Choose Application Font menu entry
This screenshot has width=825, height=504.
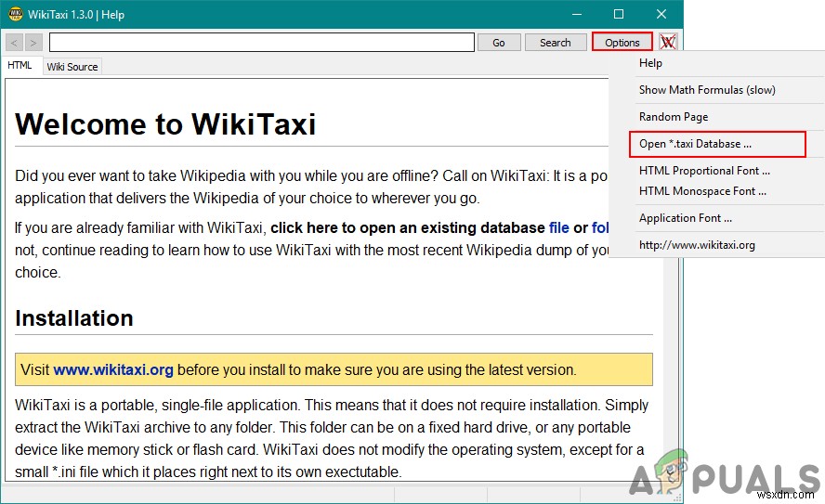click(685, 218)
